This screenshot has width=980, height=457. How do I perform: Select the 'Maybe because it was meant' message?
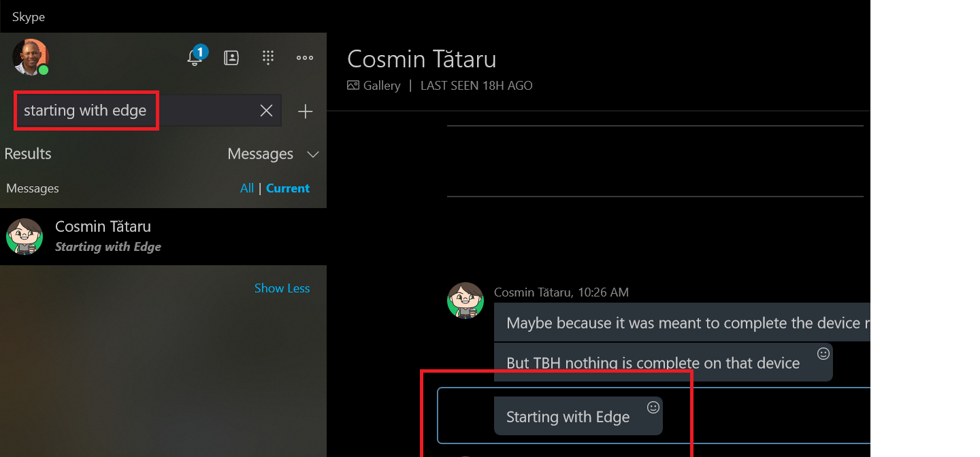tap(682, 322)
